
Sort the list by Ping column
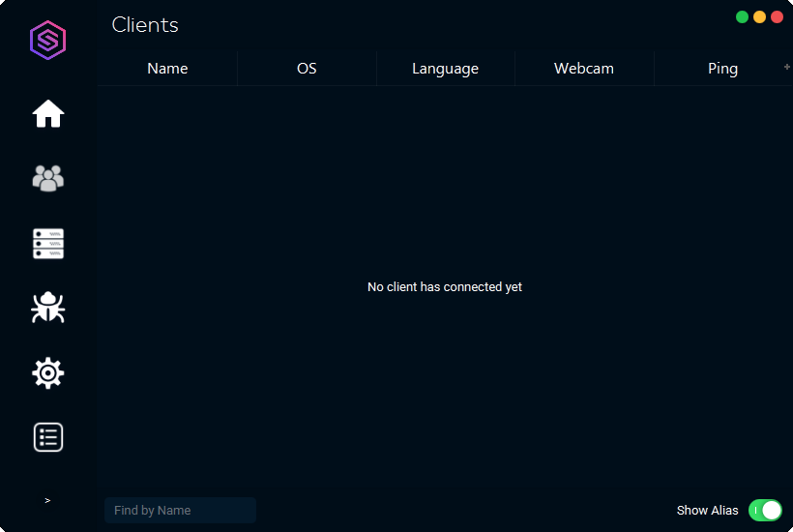pos(722,69)
